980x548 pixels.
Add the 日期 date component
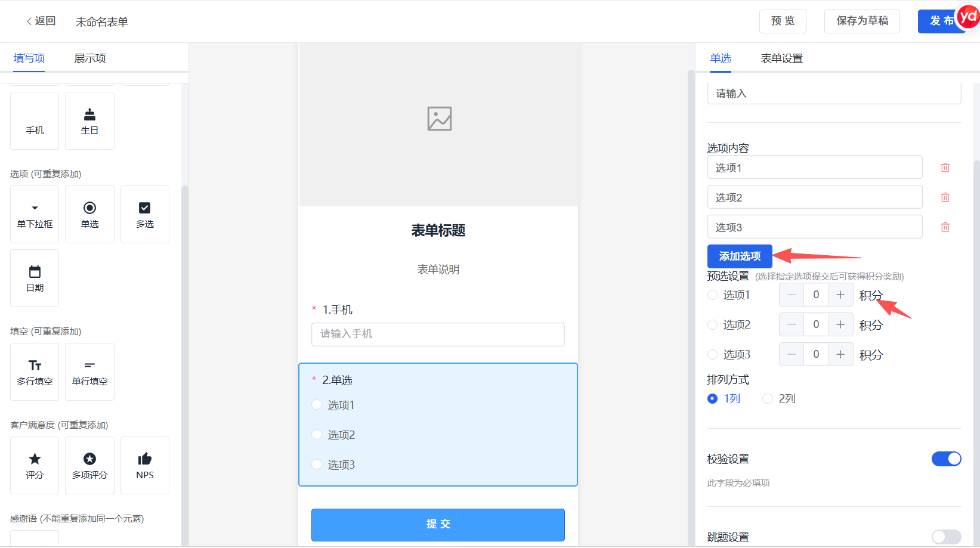(x=35, y=278)
